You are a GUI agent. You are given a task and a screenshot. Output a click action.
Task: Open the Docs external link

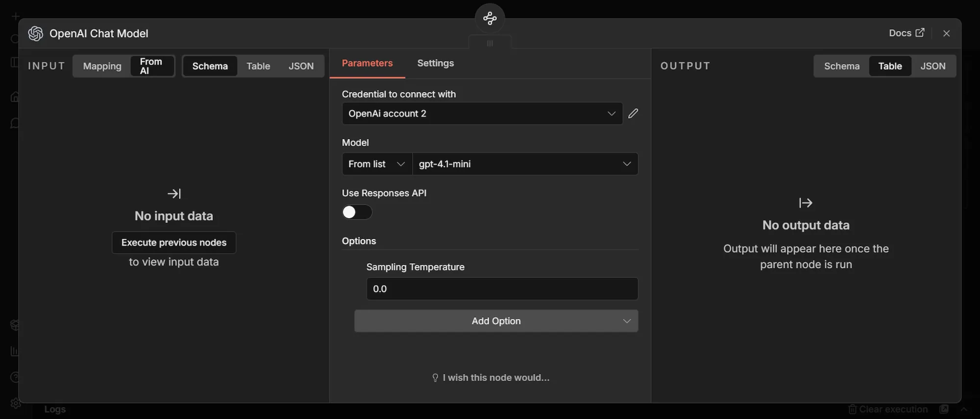906,33
